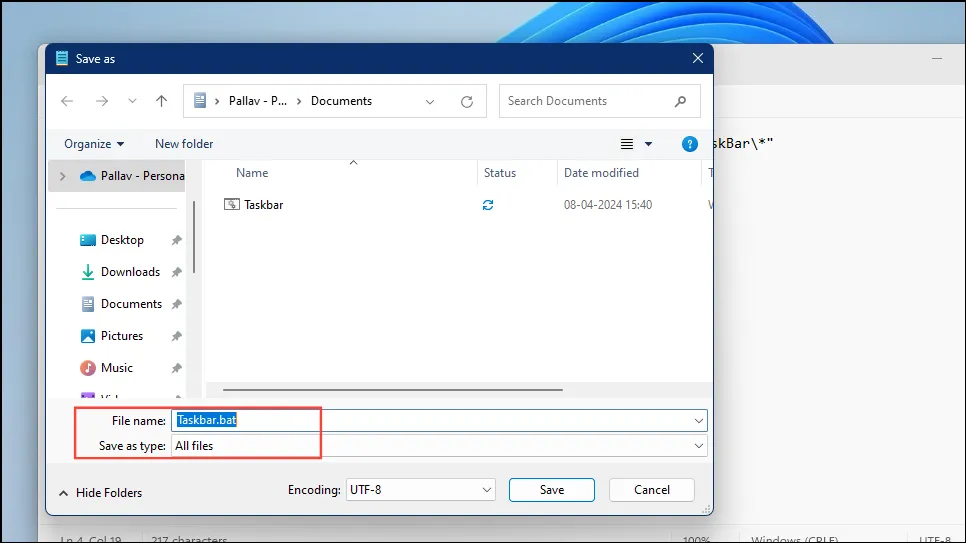This screenshot has width=966, height=543.
Task: Open Downloads in the sidebar
Action: [120, 272]
